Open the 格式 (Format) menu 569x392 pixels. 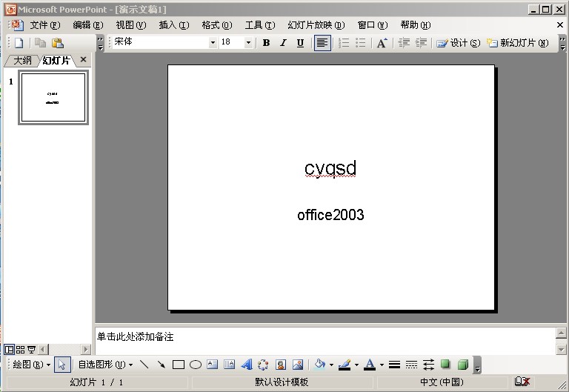[216, 25]
